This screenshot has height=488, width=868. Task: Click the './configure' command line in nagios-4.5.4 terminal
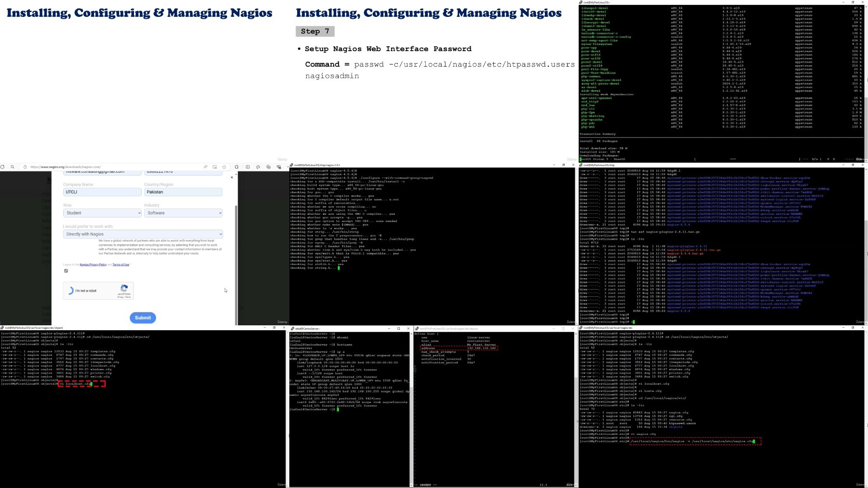[362, 178]
